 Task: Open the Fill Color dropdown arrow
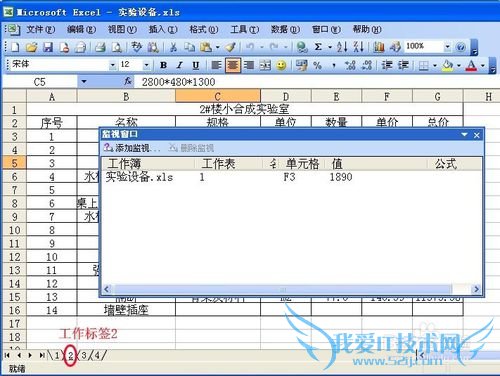[x=459, y=65]
